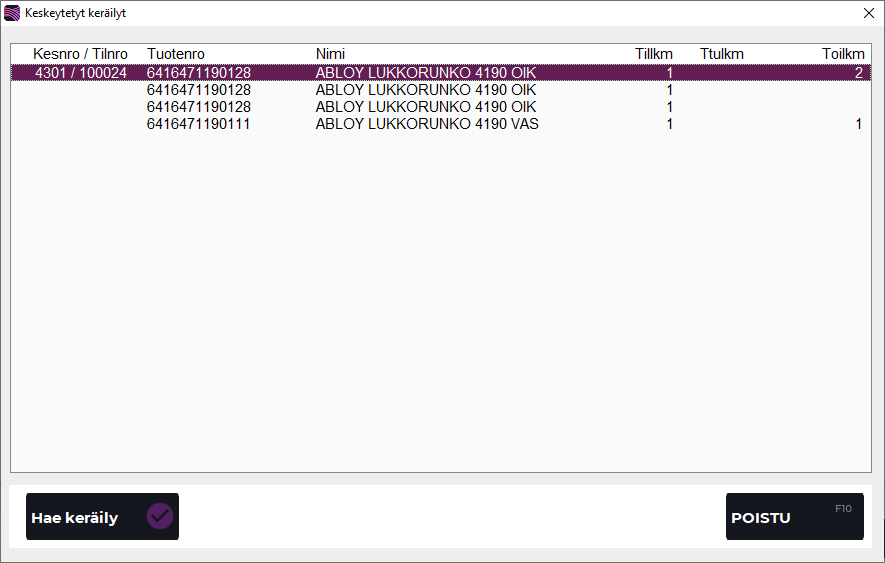The height and width of the screenshot is (563, 885).
Task: Click the Toilkm value 2 in highlighted row
Action: (x=858, y=73)
